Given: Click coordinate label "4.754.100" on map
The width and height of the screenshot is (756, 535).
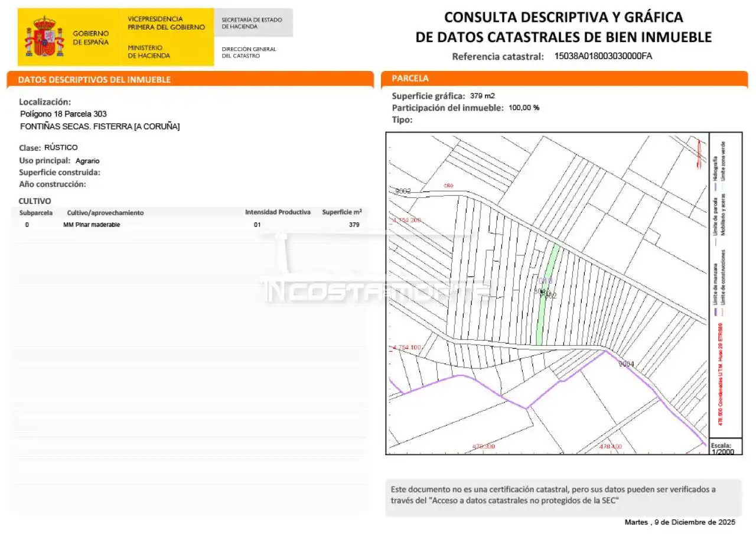Looking at the screenshot, I should (407, 347).
